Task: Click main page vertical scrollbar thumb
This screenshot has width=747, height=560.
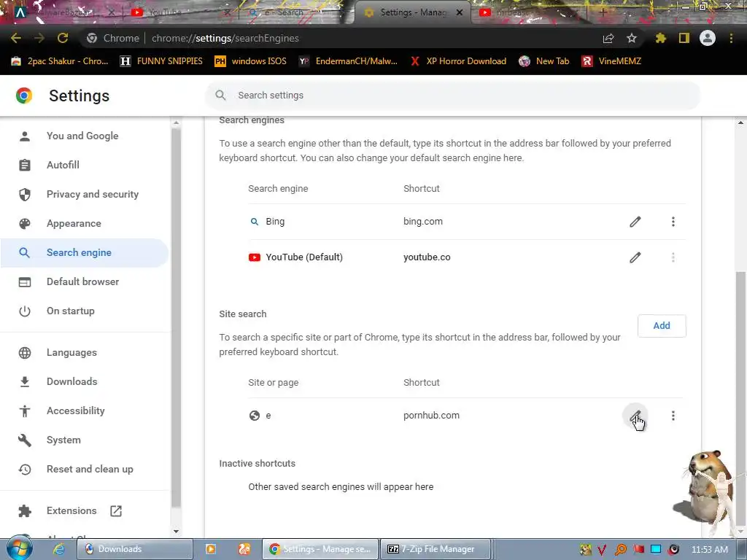Action: click(x=741, y=397)
